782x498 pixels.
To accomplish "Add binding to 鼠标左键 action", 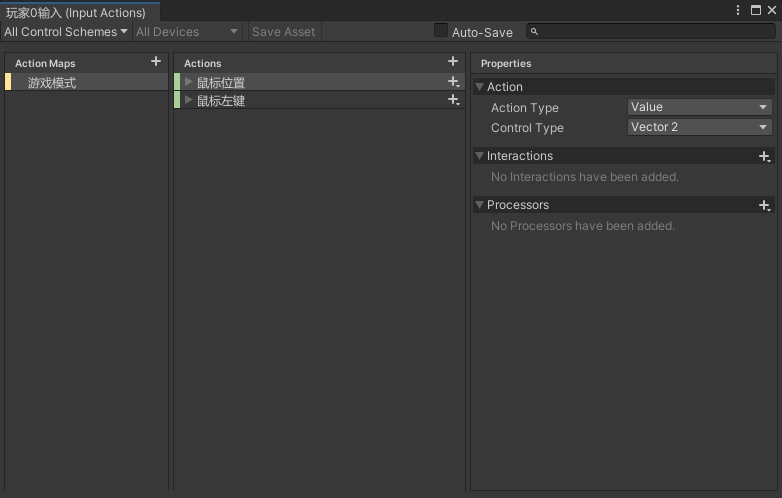I will 453,100.
